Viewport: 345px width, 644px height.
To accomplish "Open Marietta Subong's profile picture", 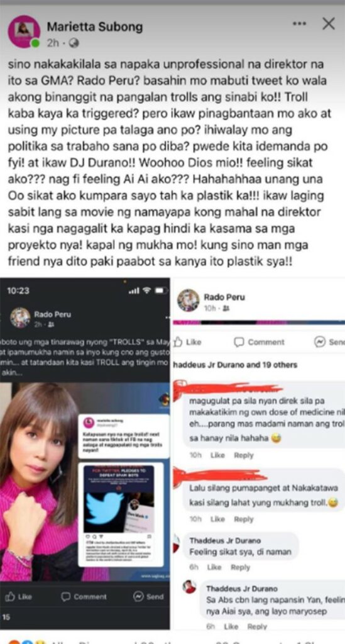I will [24, 31].
